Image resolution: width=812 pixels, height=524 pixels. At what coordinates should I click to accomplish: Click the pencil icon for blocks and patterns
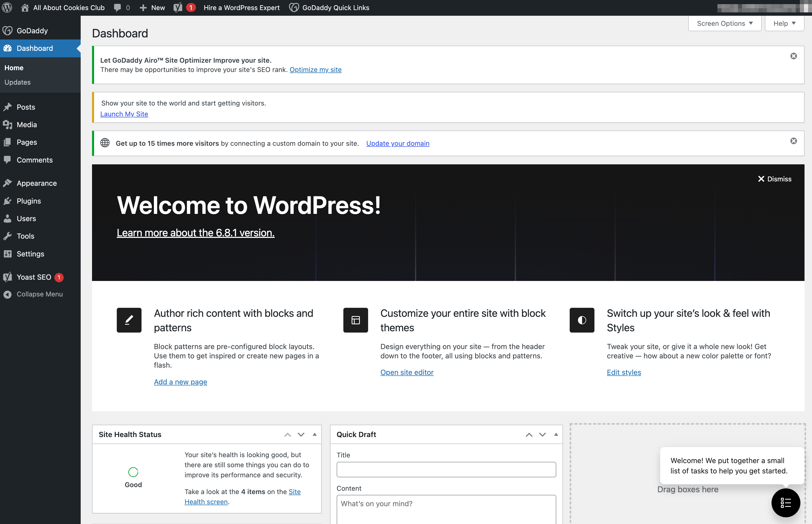(129, 320)
